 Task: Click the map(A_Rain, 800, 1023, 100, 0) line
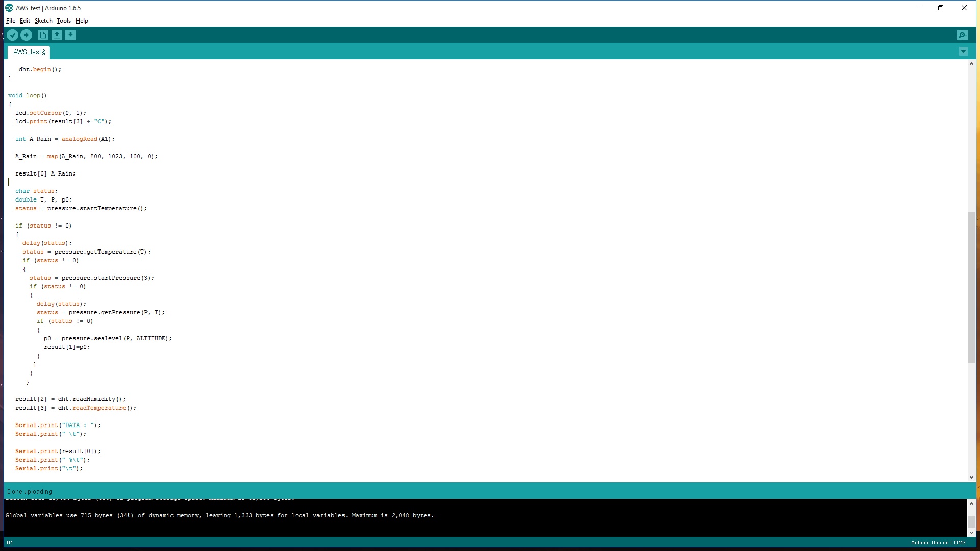point(86,157)
